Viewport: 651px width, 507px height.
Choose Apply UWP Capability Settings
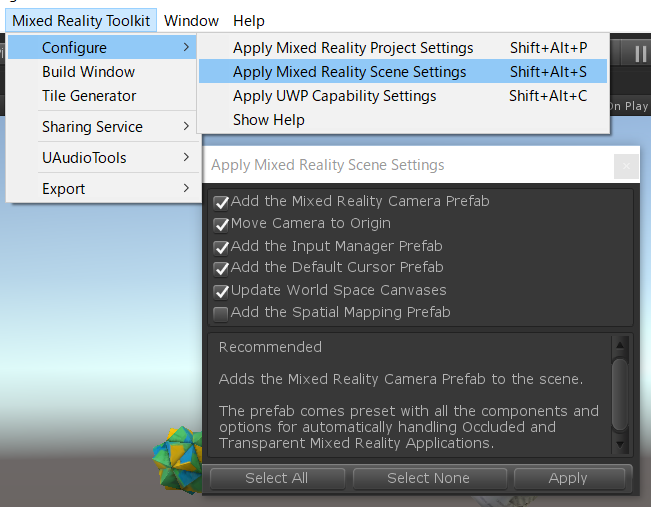tap(403, 96)
